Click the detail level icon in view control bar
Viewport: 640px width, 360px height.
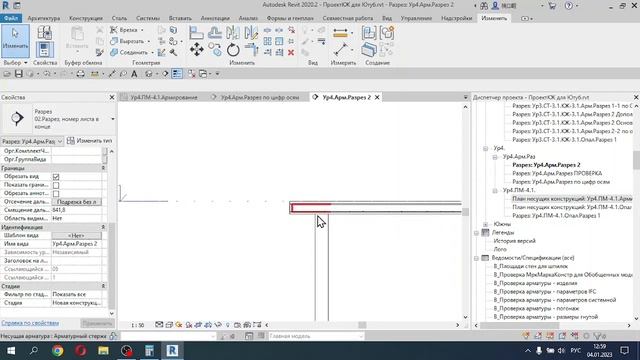[159, 325]
